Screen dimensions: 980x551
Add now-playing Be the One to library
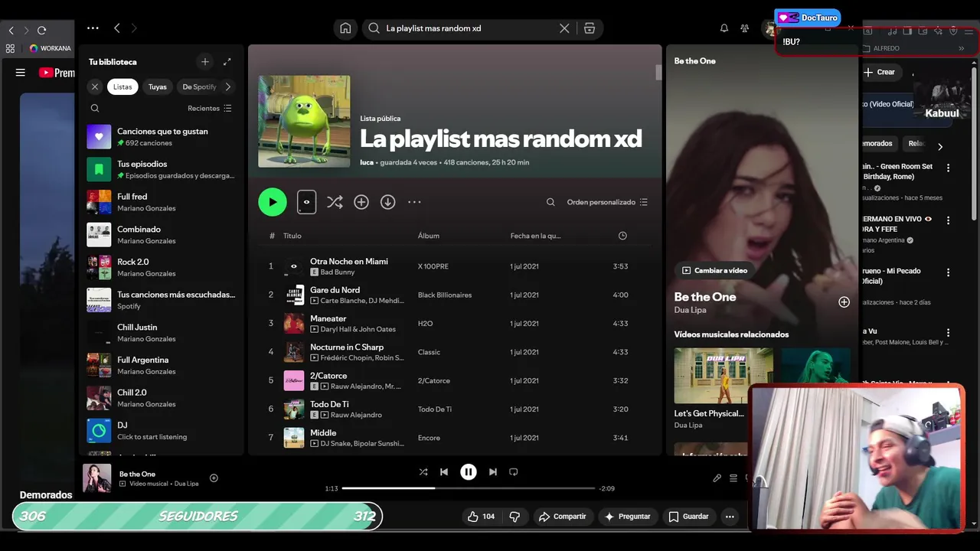coord(214,478)
